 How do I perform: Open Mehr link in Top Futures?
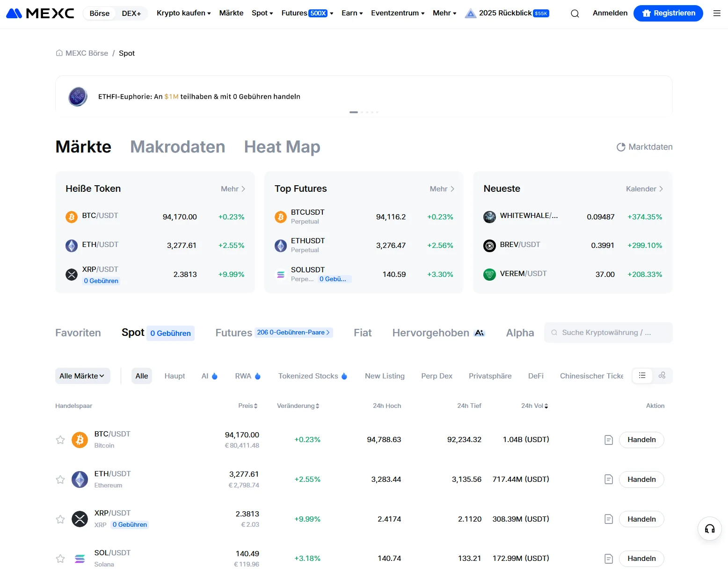click(442, 189)
